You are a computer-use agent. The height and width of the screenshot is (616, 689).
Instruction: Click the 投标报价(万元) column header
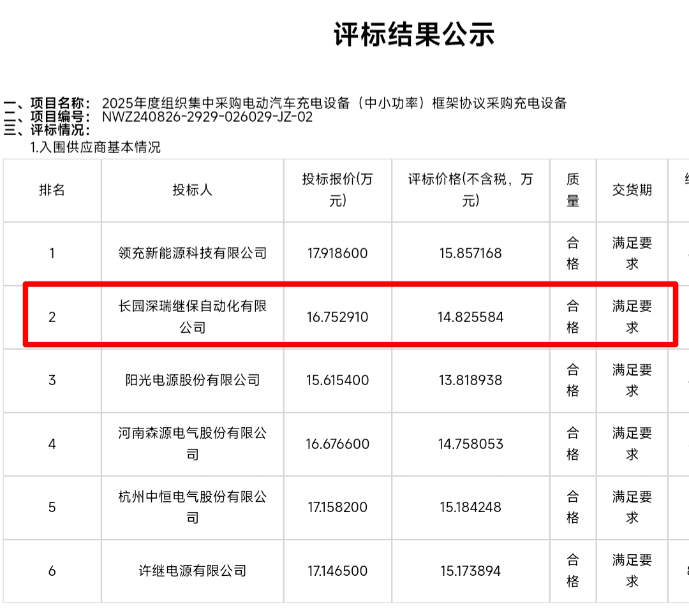point(337,190)
